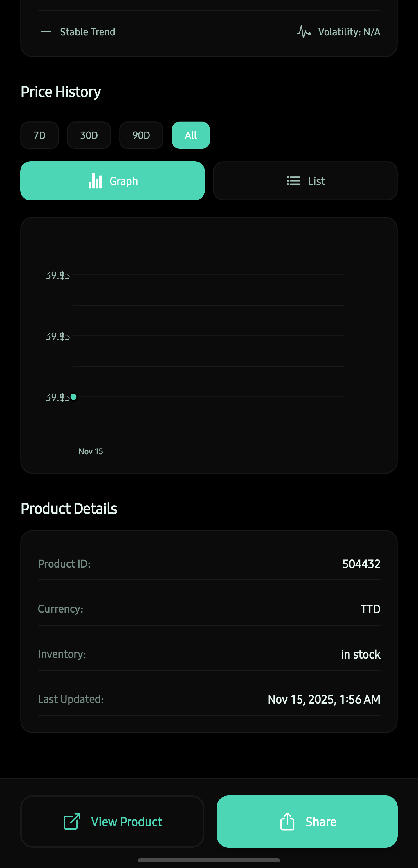418x868 pixels.
Task: Tap the Stable Trend dash icon
Action: pos(46,32)
